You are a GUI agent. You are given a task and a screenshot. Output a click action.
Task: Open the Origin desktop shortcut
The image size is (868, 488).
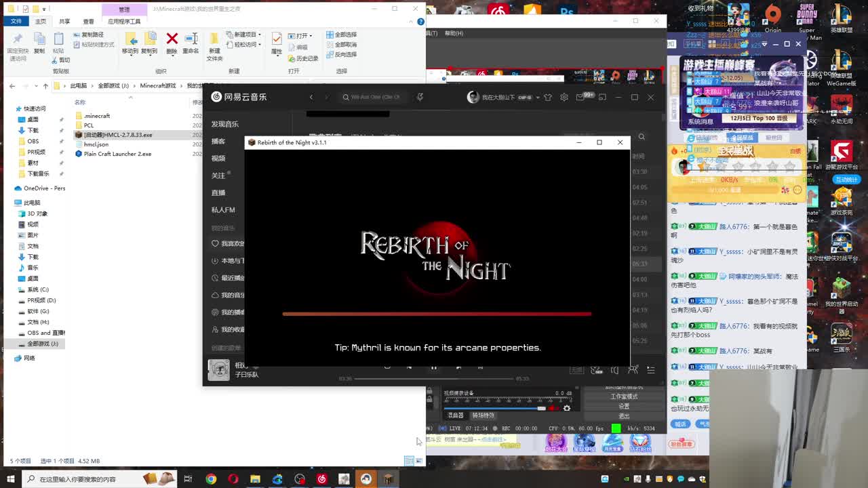773,18
